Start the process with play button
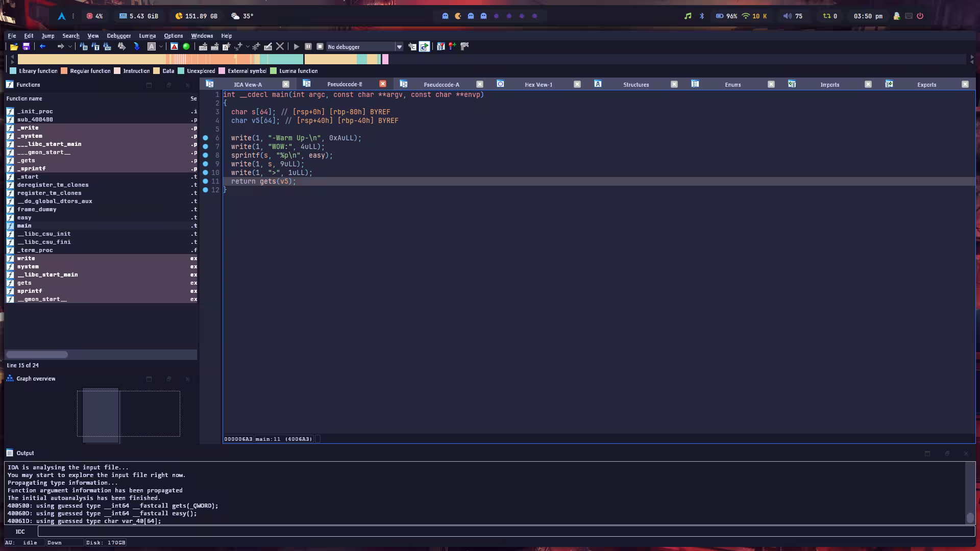This screenshot has width=980, height=551. pyautogui.click(x=296, y=46)
